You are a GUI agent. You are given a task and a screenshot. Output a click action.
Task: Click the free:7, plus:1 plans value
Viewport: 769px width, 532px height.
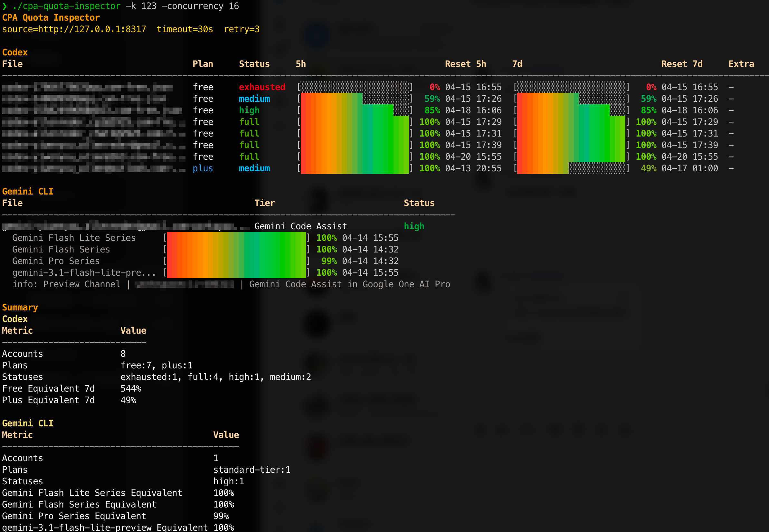tap(156, 365)
